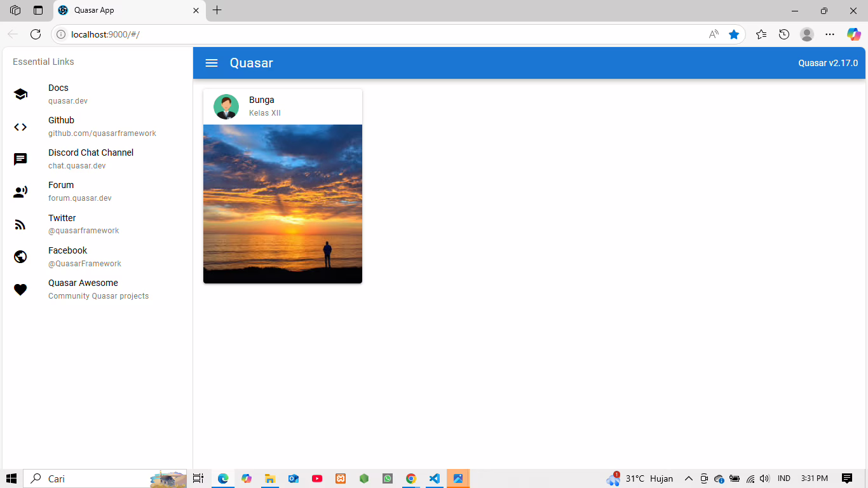
Task: Click the Github code brackets icon
Action: pyautogui.click(x=20, y=127)
